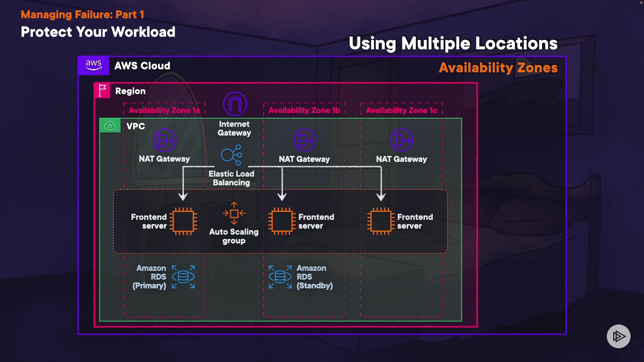Viewport: 644px width, 362px height.
Task: Click the Availability Zone 1b label
Action: (x=304, y=110)
